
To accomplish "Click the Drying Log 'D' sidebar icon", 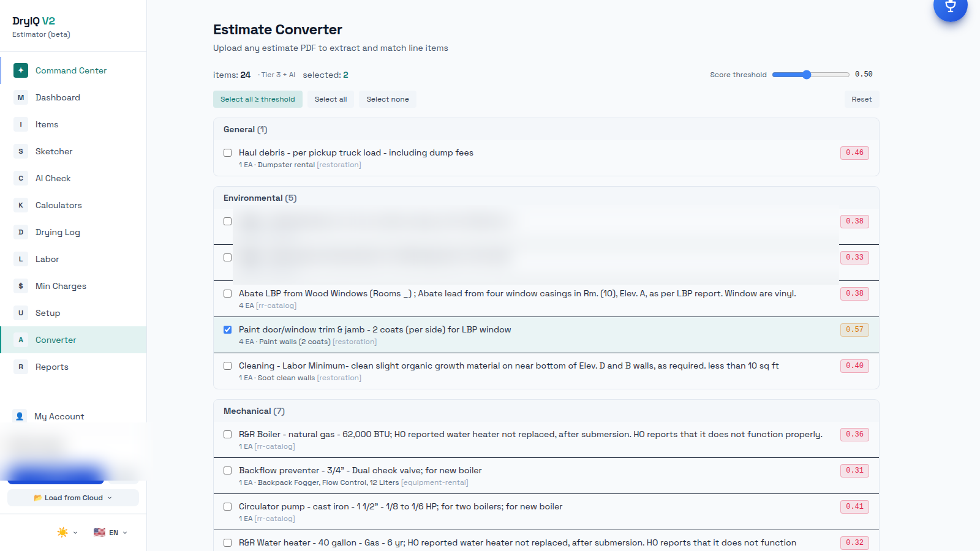I will coord(21,232).
